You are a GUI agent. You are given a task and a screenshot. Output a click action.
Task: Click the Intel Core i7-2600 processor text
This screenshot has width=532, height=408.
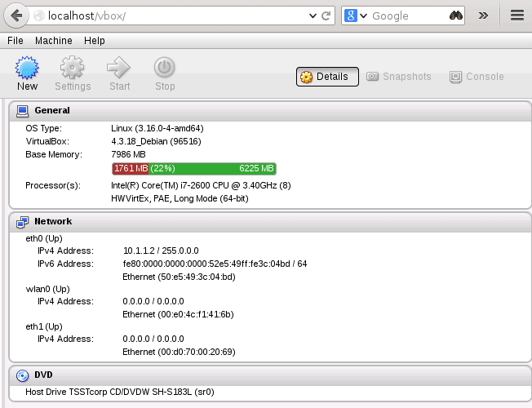(x=201, y=185)
